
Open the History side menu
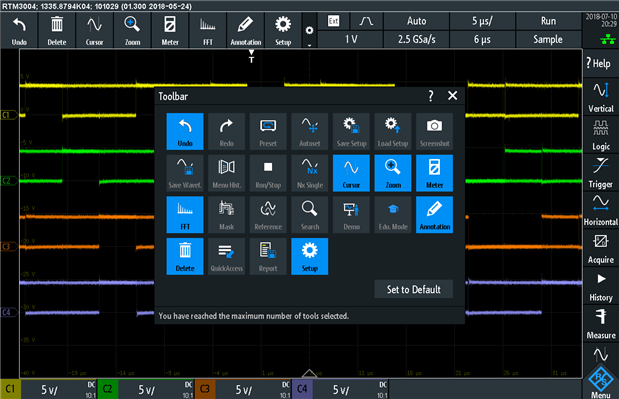[x=600, y=286]
